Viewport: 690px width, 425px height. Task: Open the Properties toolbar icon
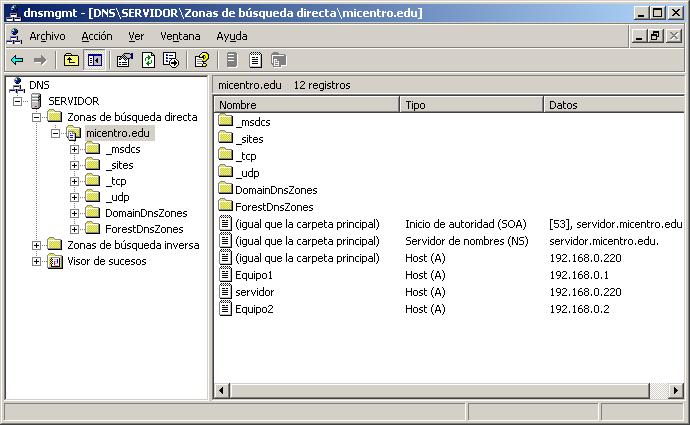(125, 60)
